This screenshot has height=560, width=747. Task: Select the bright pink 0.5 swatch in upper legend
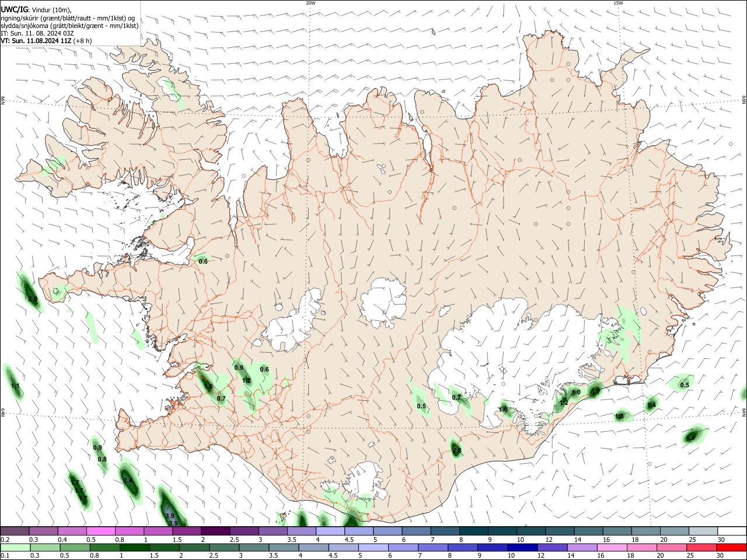pyautogui.click(x=101, y=531)
